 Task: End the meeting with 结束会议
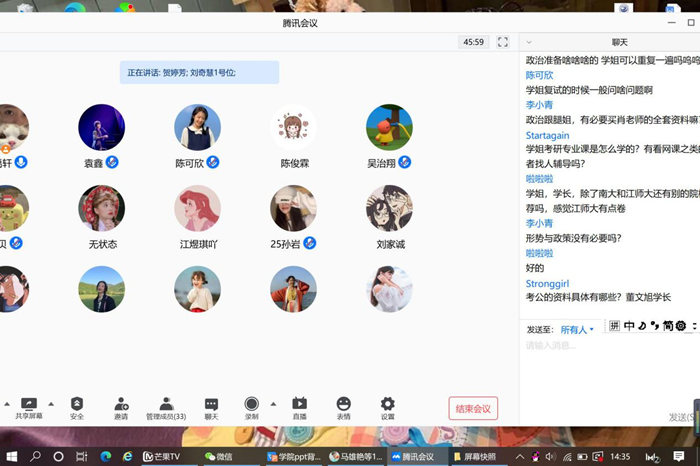(x=473, y=408)
